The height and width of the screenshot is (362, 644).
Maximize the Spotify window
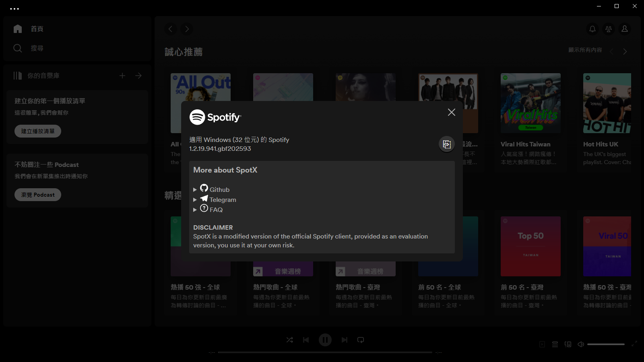[x=617, y=6]
